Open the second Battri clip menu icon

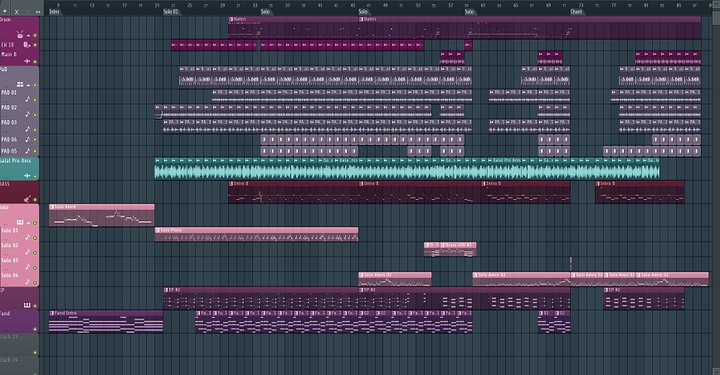pyautogui.click(x=361, y=19)
